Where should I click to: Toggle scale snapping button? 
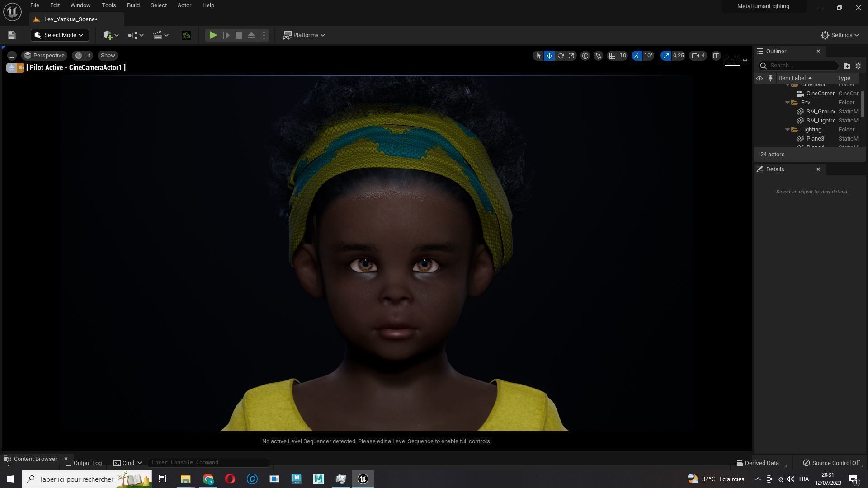tap(665, 56)
